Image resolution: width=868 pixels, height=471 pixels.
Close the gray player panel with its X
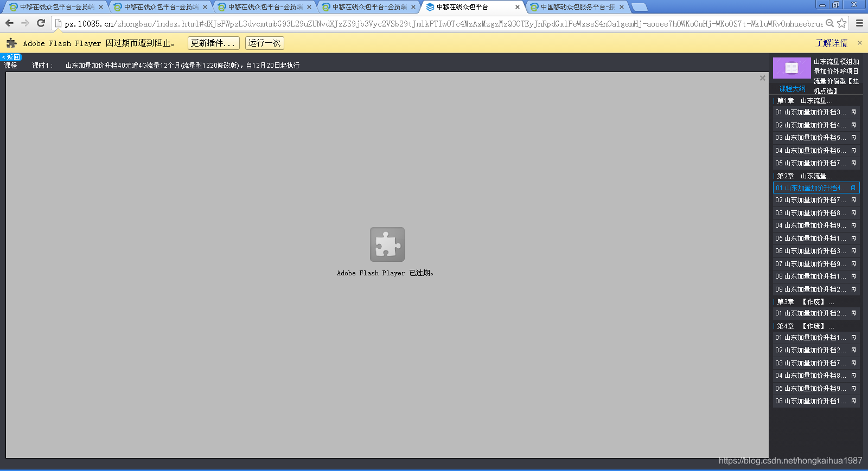tap(762, 78)
